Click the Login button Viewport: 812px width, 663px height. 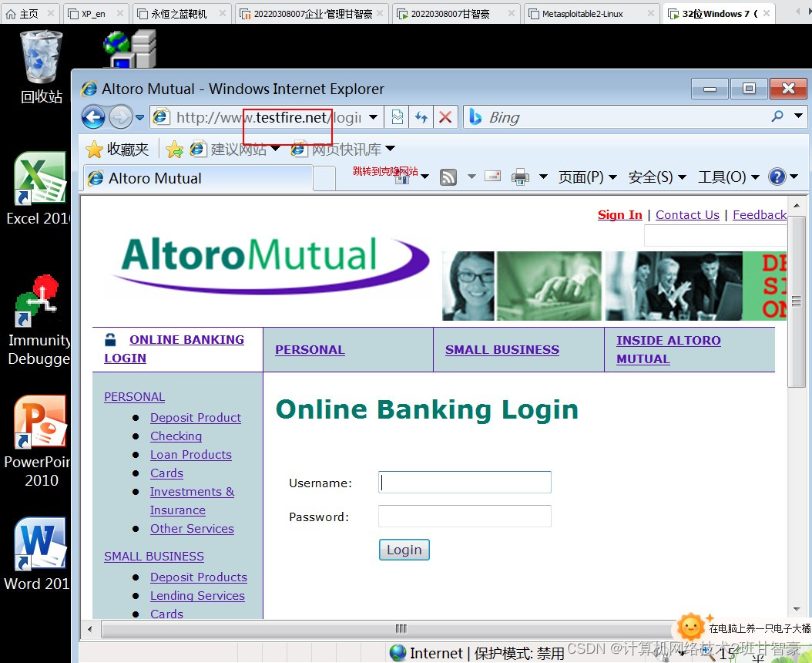pyautogui.click(x=404, y=550)
